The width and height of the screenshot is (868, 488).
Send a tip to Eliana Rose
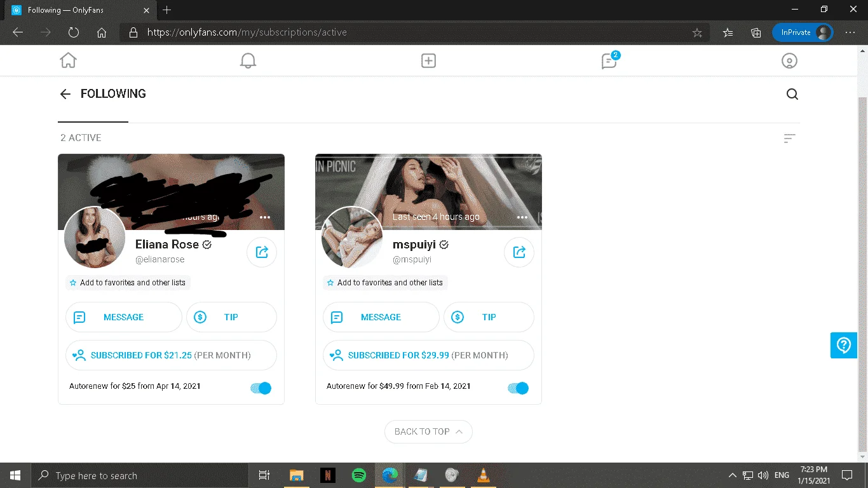[x=231, y=317]
